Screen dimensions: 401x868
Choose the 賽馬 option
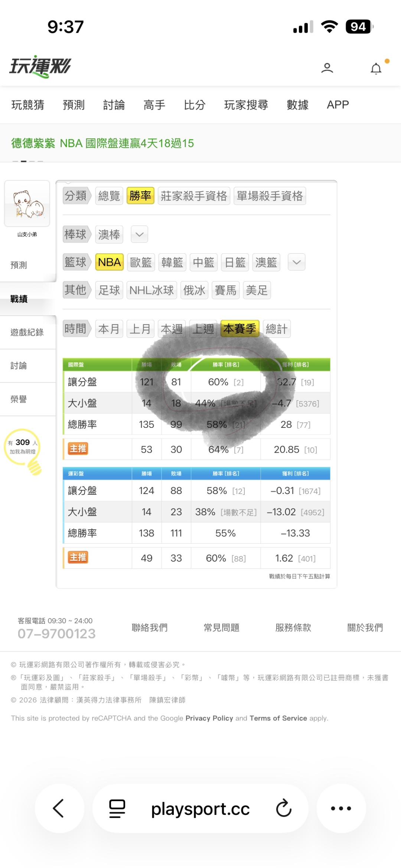225,290
